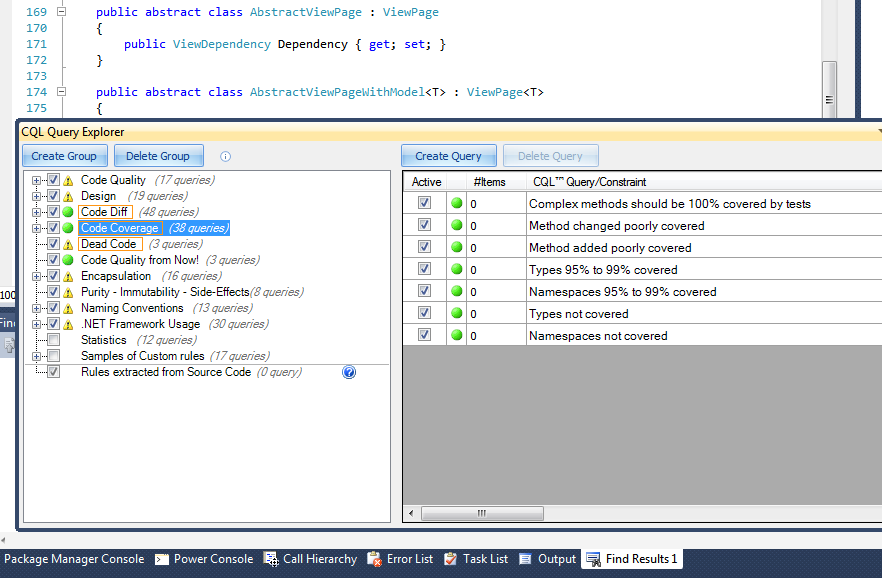
Task: Click the Delete Query button
Action: 550,156
